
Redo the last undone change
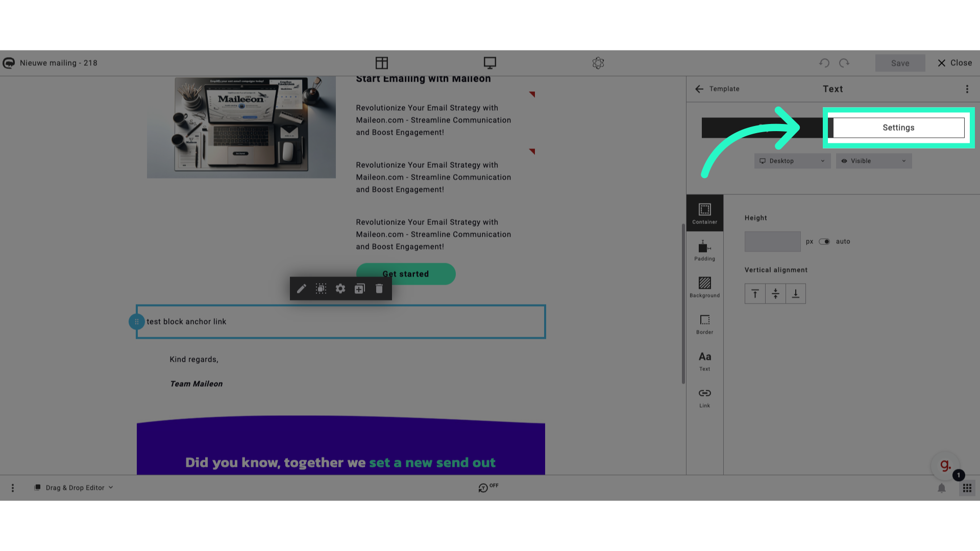point(844,63)
